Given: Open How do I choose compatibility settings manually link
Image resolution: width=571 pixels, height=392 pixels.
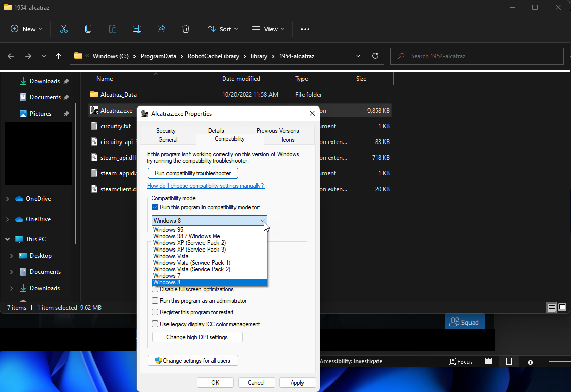Looking at the screenshot, I should 206,186.
